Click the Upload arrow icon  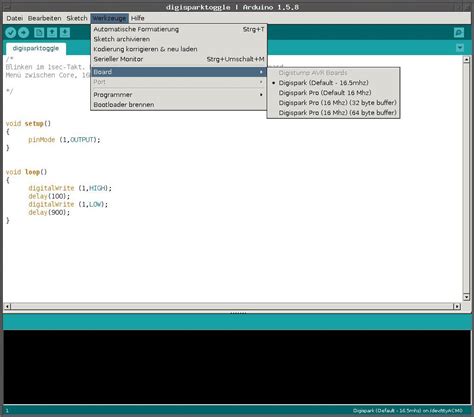pos(23,32)
